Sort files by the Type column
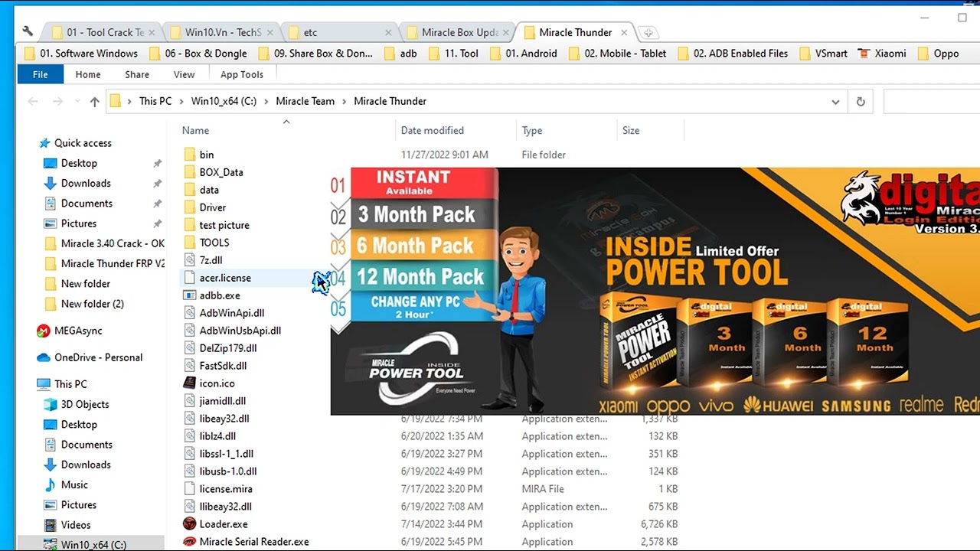The height and width of the screenshot is (551, 980). click(532, 131)
